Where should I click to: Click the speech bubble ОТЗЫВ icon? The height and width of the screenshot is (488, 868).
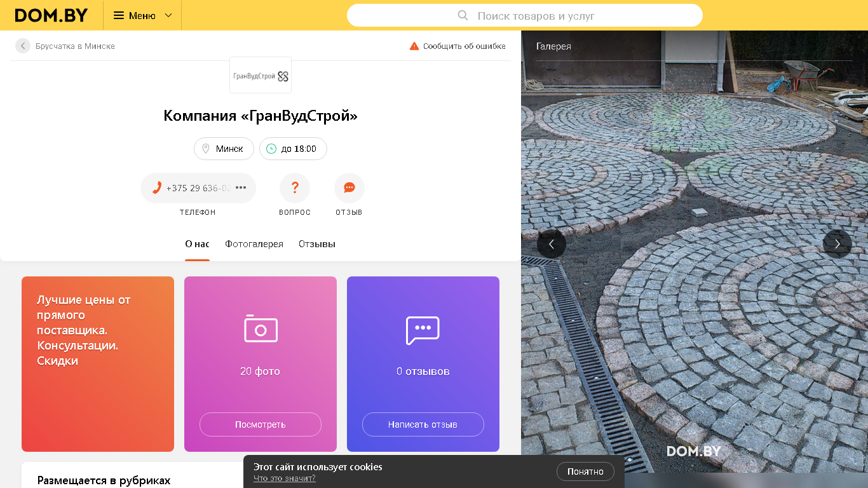click(x=349, y=188)
